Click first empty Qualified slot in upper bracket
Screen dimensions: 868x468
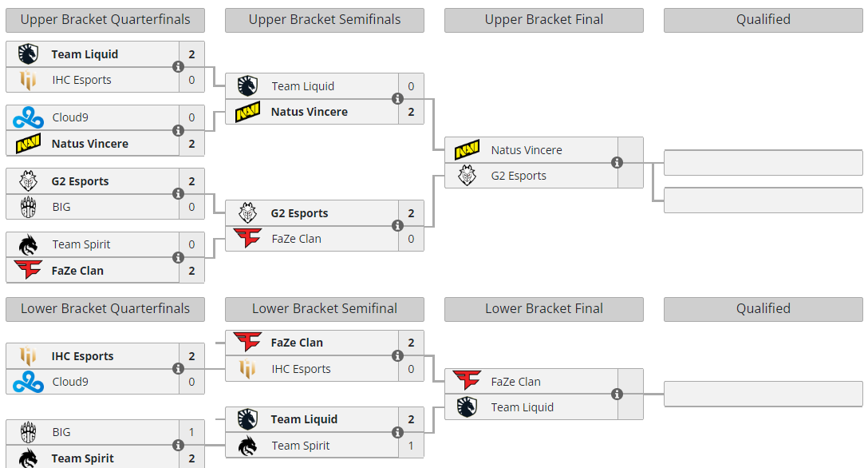(x=763, y=163)
